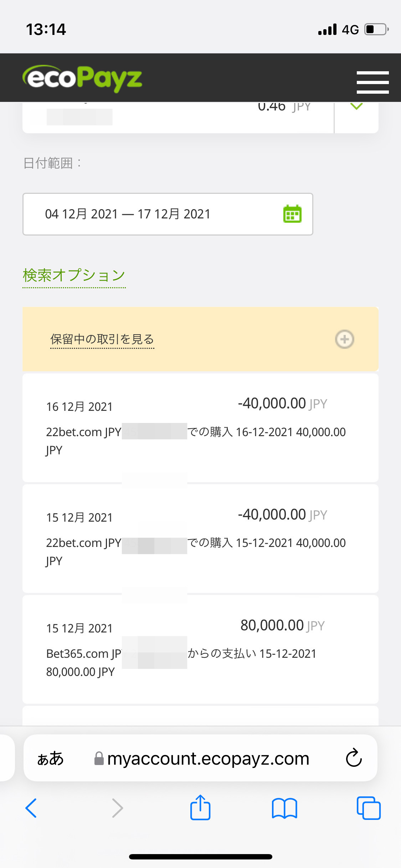Open 検索オプション search options

click(x=74, y=276)
